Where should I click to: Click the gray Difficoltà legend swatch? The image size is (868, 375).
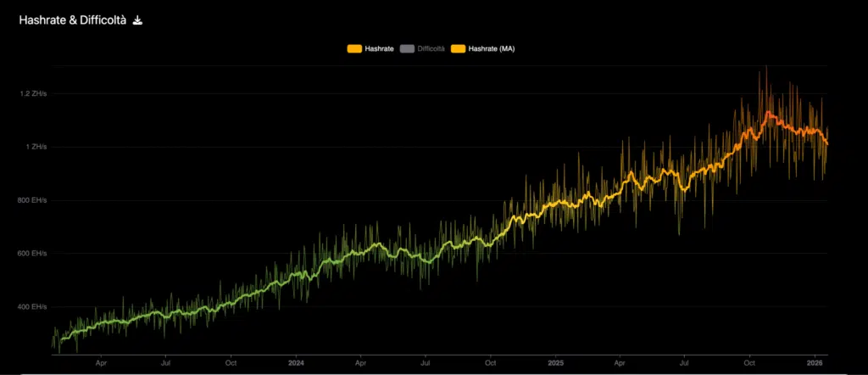408,49
